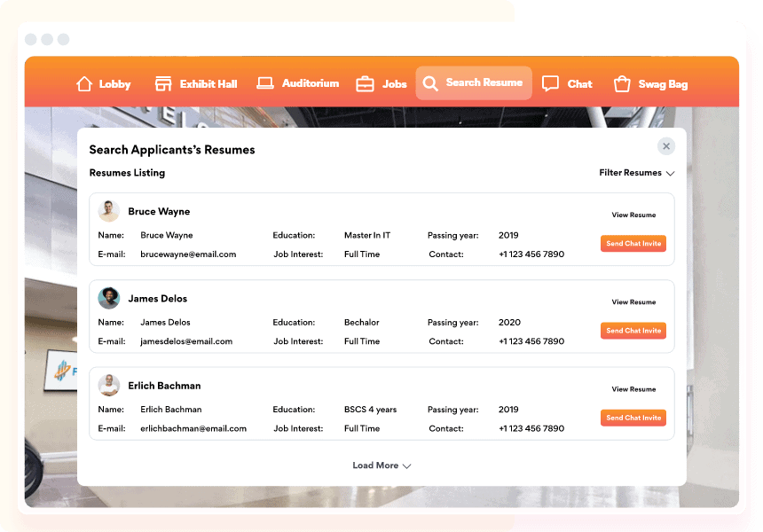Screen dimensions: 763x532
Task: Click the Search Resume magnifier icon
Action: pos(431,82)
